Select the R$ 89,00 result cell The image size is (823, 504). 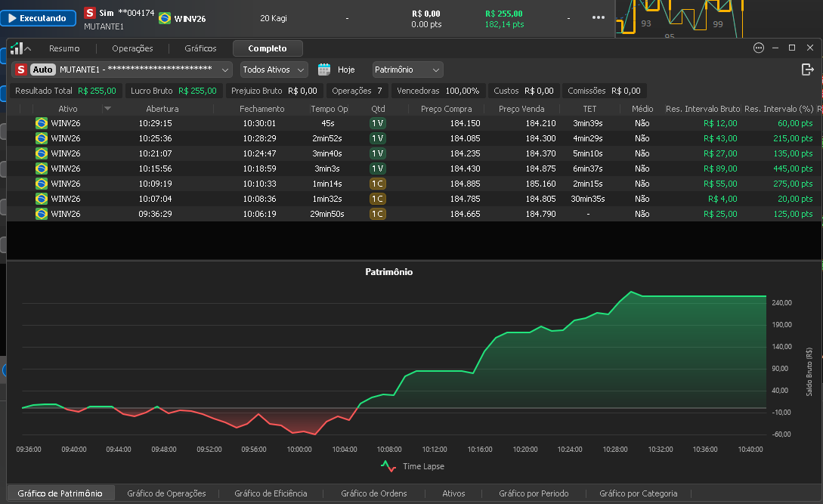(720, 169)
